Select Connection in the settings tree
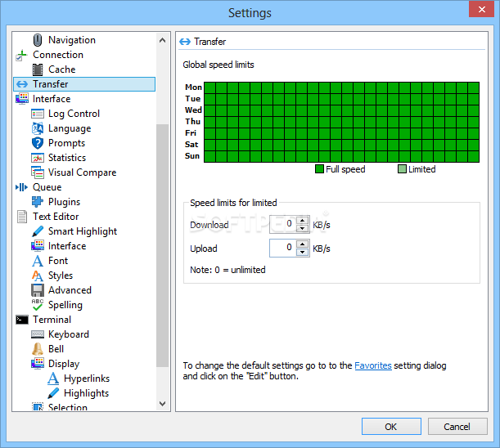Screen dimensions: 500x448 (58, 55)
